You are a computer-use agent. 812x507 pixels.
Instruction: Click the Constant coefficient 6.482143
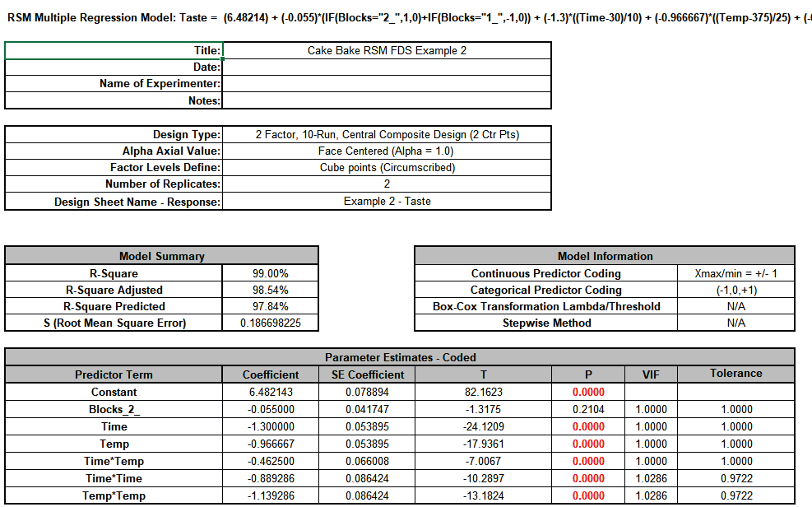[270, 392]
